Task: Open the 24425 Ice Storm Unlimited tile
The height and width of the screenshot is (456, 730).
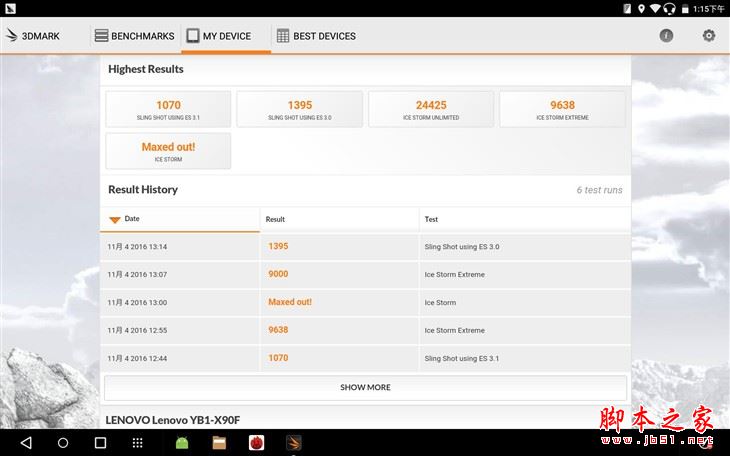Action: [x=431, y=109]
